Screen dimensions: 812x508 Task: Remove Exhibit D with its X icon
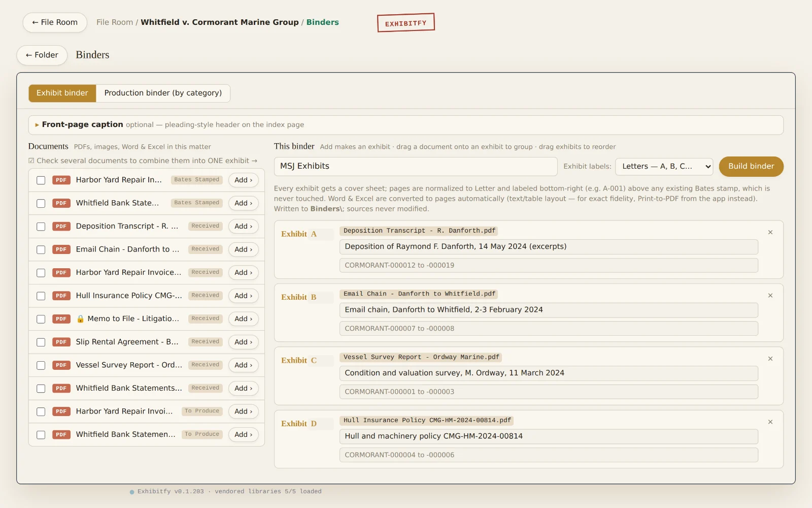[x=770, y=422]
